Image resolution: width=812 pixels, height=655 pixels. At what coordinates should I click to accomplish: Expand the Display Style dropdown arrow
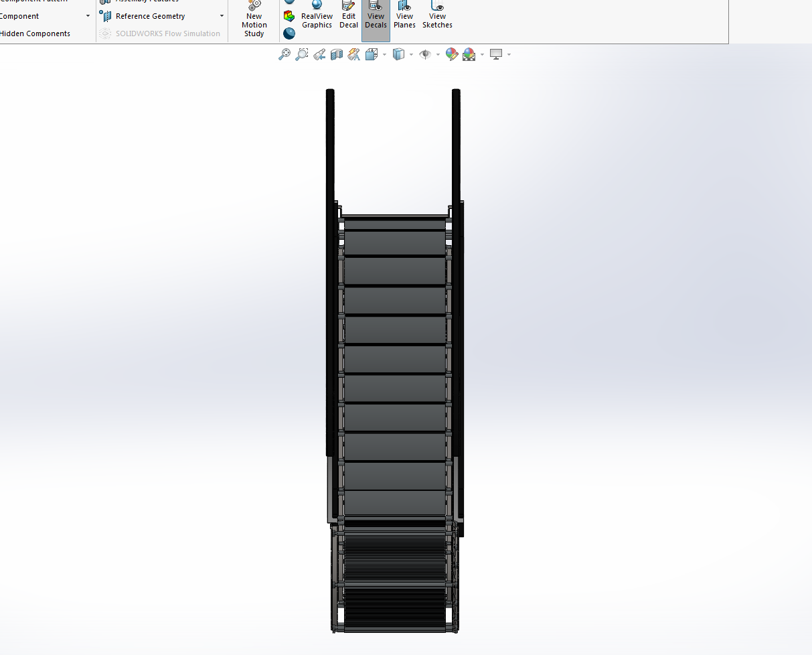click(x=411, y=55)
